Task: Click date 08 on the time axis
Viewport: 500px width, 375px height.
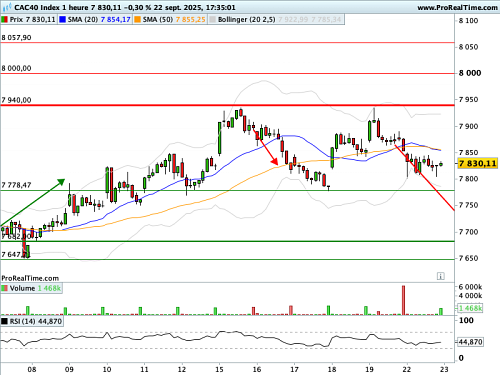Action: tap(32, 369)
